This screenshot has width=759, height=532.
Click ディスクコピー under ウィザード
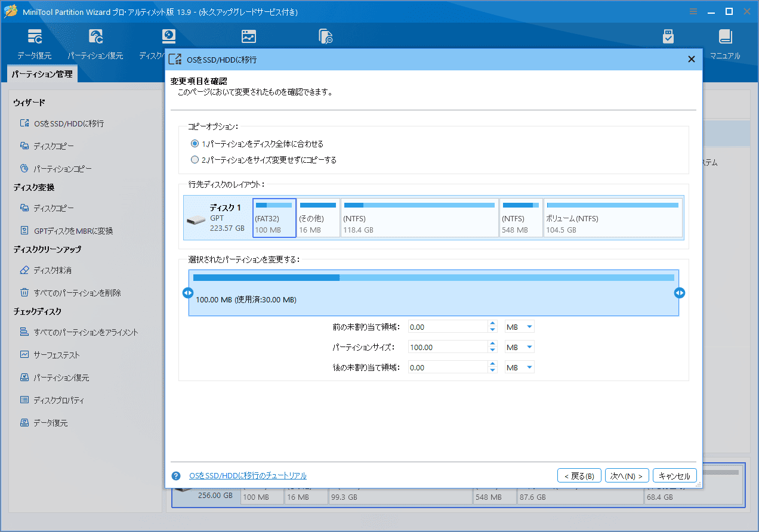[x=47, y=146]
